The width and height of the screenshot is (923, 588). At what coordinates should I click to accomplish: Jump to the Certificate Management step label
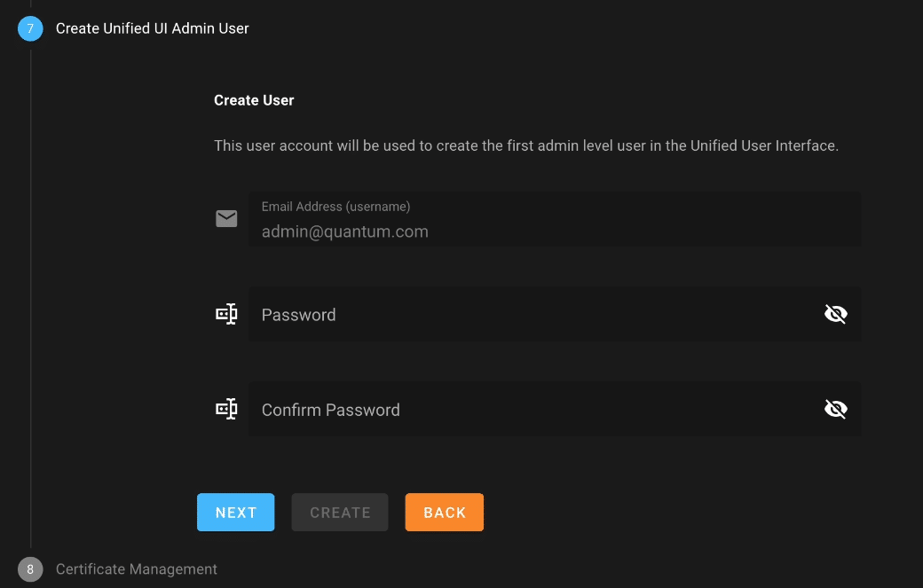pyautogui.click(x=137, y=569)
